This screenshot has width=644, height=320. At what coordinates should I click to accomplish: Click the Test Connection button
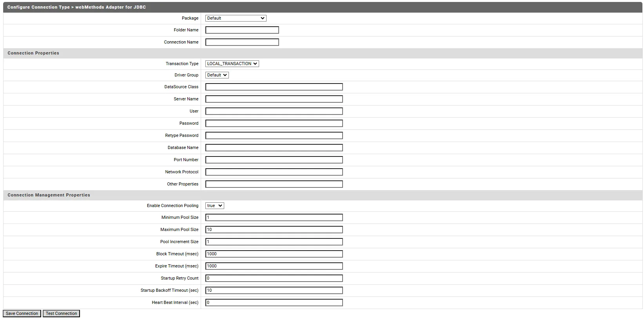(61, 313)
